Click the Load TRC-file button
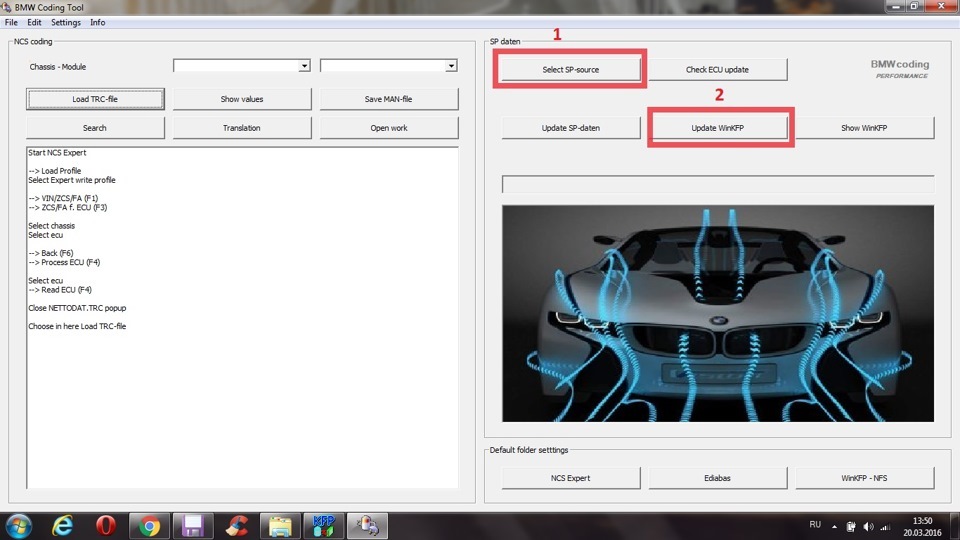 point(95,99)
